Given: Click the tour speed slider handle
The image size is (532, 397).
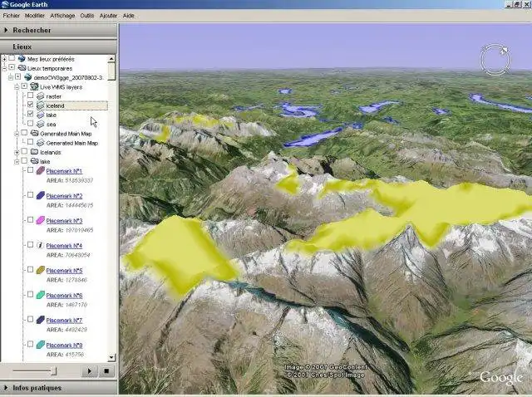Looking at the screenshot, I should (53, 371).
